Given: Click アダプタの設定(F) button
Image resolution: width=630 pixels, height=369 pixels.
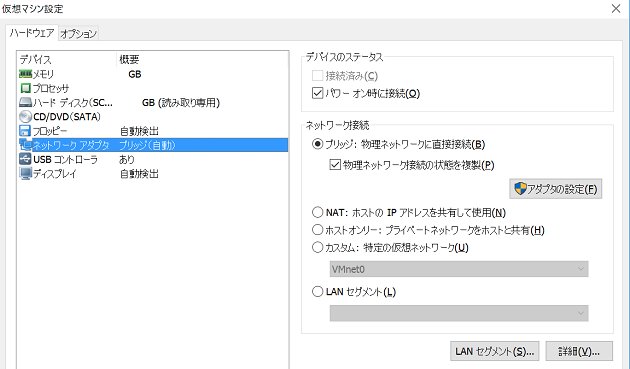Looking at the screenshot, I should (556, 189).
